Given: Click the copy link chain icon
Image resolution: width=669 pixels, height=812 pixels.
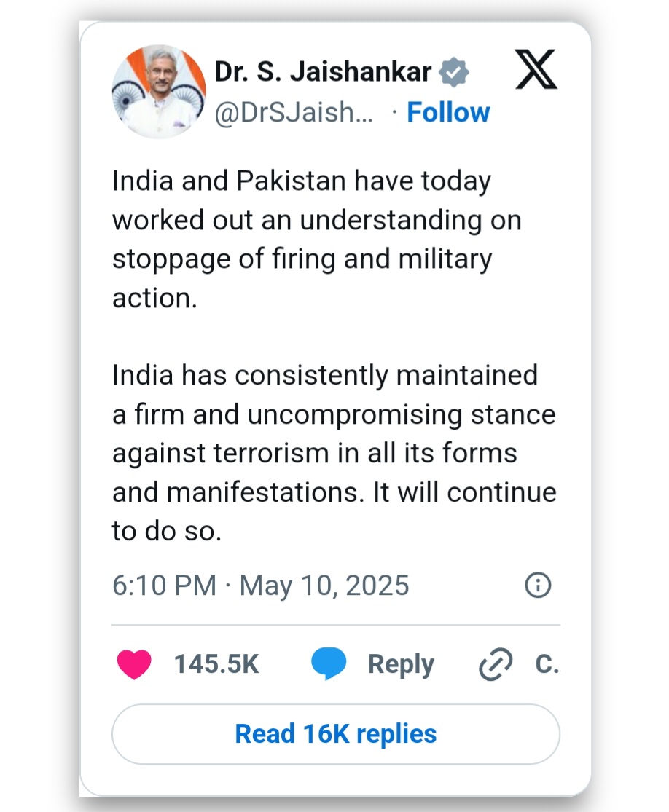Looking at the screenshot, I should coord(496,665).
